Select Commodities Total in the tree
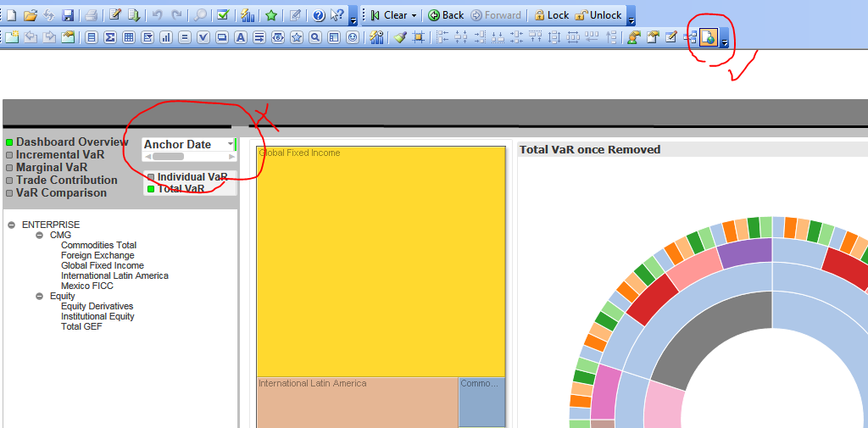The image size is (868, 428). [x=98, y=245]
